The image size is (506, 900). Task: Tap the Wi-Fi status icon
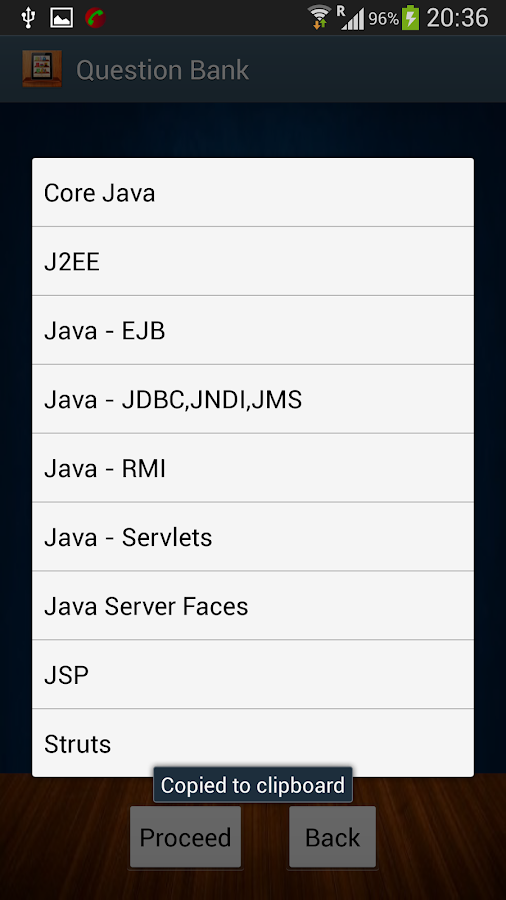(x=320, y=17)
